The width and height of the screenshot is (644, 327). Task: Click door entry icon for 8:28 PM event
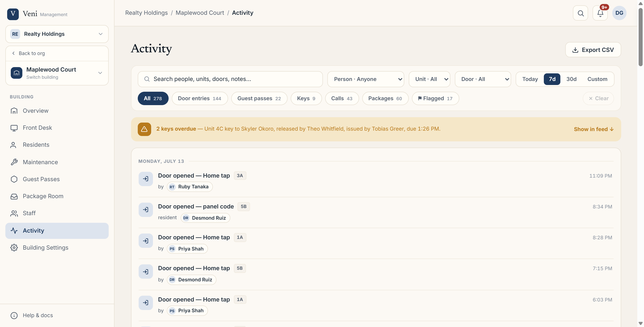pyautogui.click(x=146, y=240)
